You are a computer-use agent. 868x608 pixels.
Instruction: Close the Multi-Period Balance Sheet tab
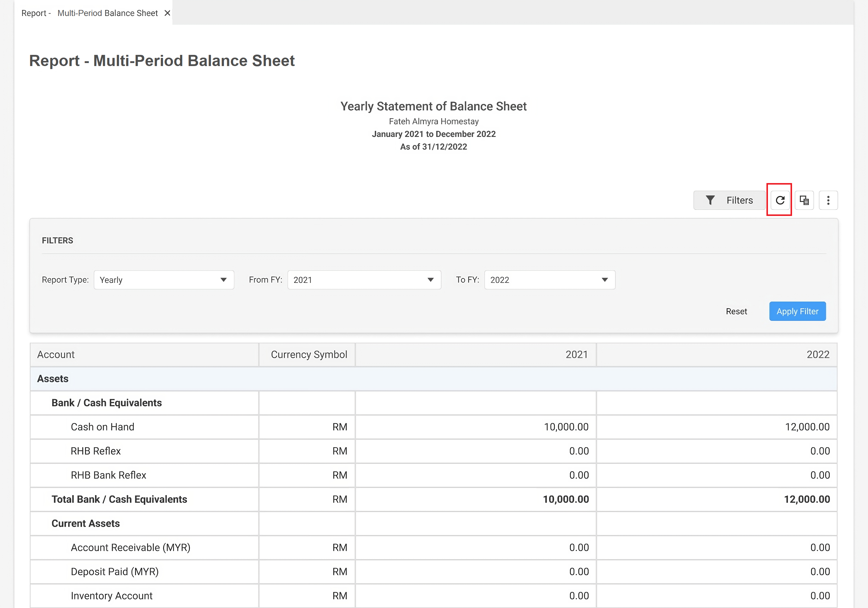(x=167, y=13)
